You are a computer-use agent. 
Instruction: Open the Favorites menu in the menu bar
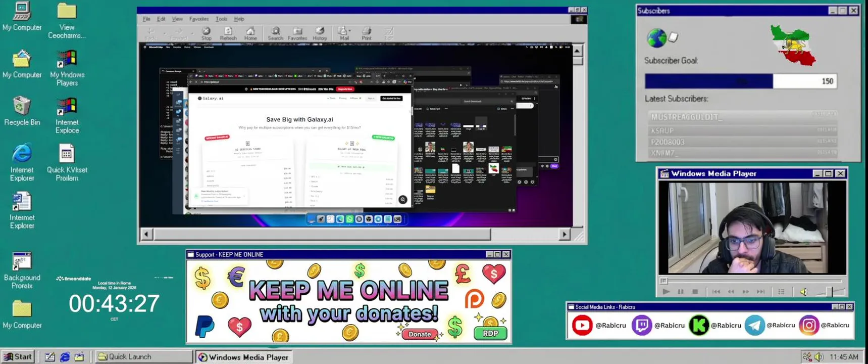(199, 19)
